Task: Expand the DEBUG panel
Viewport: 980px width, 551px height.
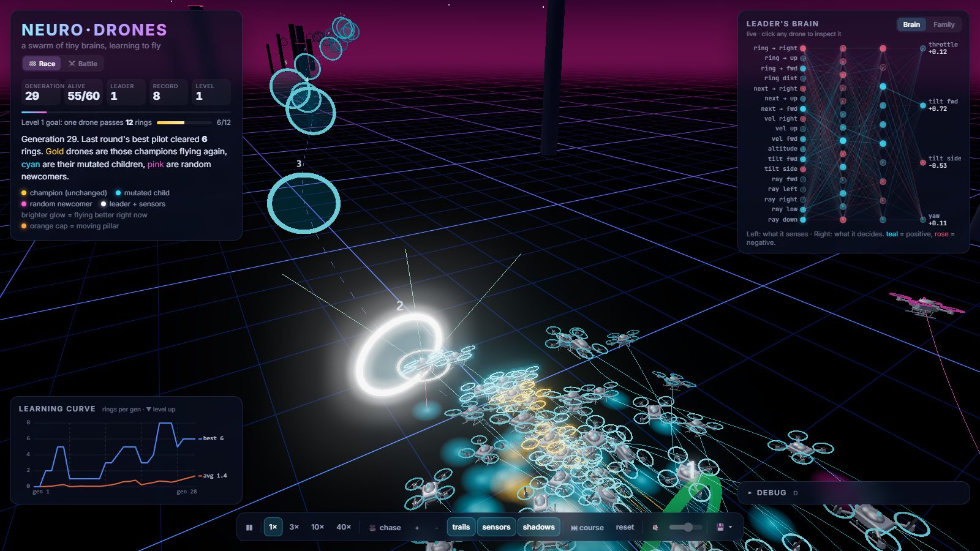Action: pyautogui.click(x=853, y=493)
